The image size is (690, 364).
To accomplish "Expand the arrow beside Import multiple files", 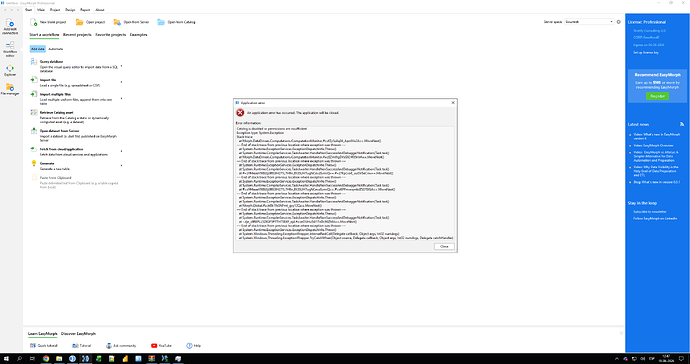I will [x=121, y=98].
